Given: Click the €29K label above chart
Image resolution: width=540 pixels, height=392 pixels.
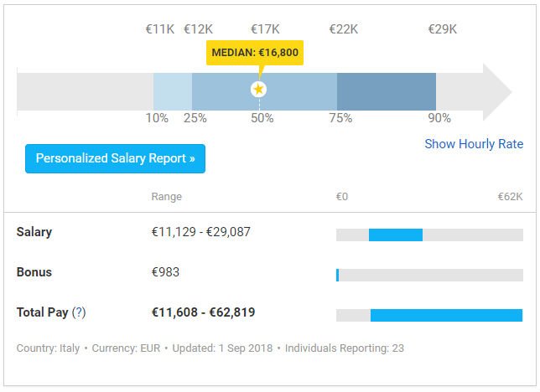Looking at the screenshot, I should click(442, 29).
